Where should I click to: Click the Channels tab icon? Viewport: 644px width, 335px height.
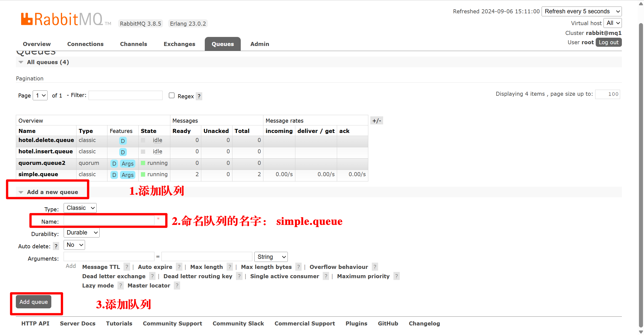coord(133,44)
